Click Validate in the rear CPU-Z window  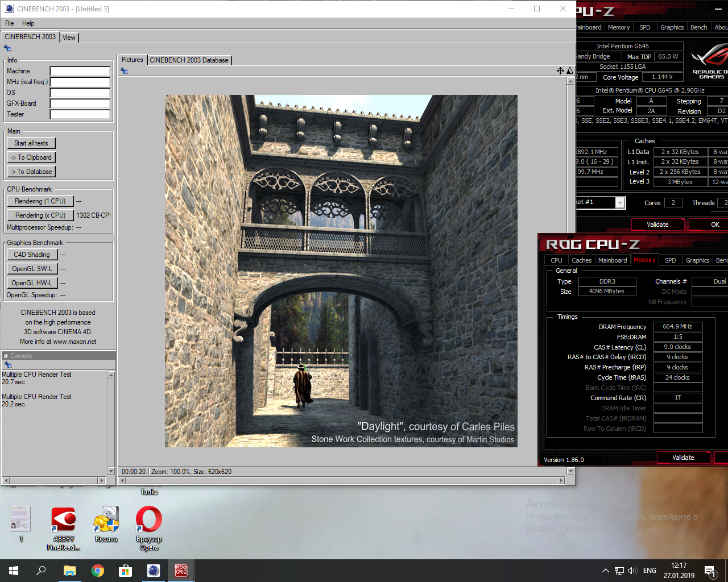tap(657, 225)
